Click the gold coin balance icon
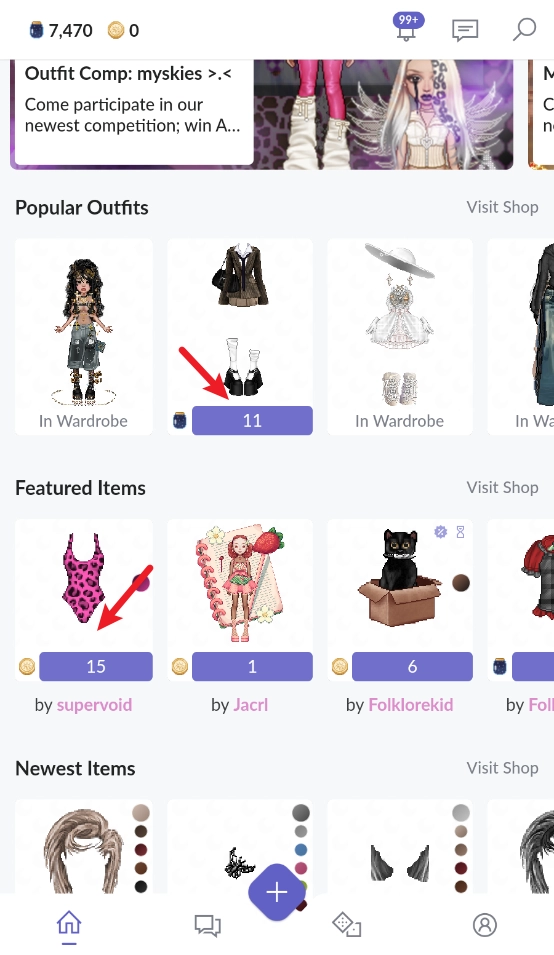This screenshot has height=955, width=554. point(116,30)
